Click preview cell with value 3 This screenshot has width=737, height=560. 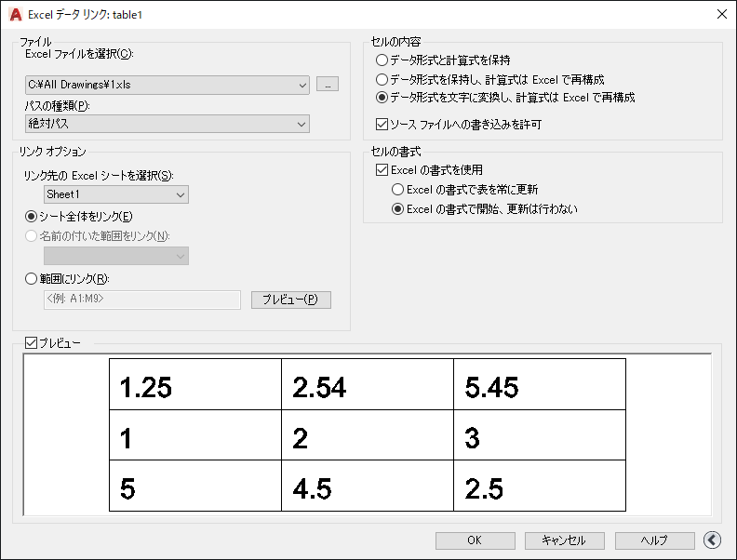pyautogui.click(x=540, y=435)
